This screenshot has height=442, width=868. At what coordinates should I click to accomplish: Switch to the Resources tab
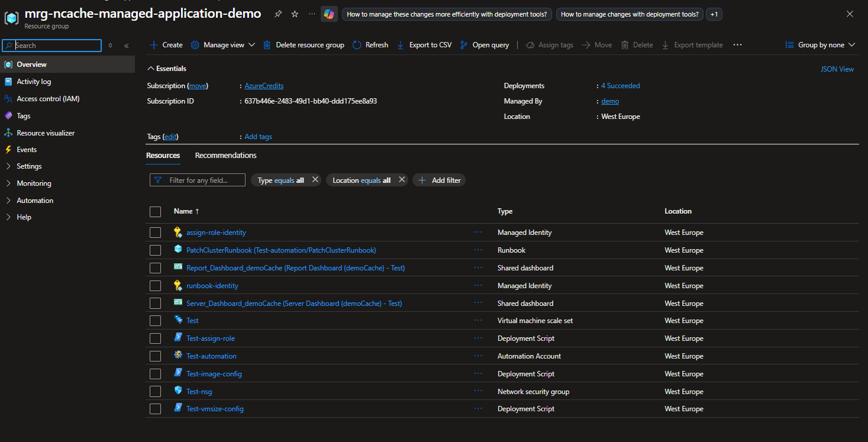[x=163, y=155]
